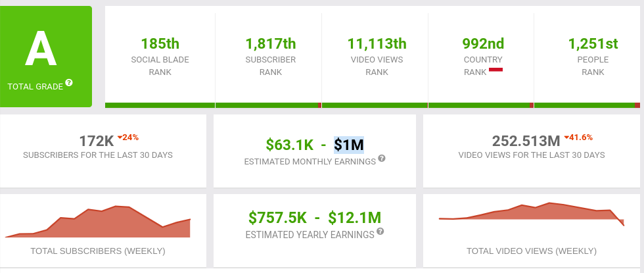Click the 172K subscribers count

tap(96, 141)
